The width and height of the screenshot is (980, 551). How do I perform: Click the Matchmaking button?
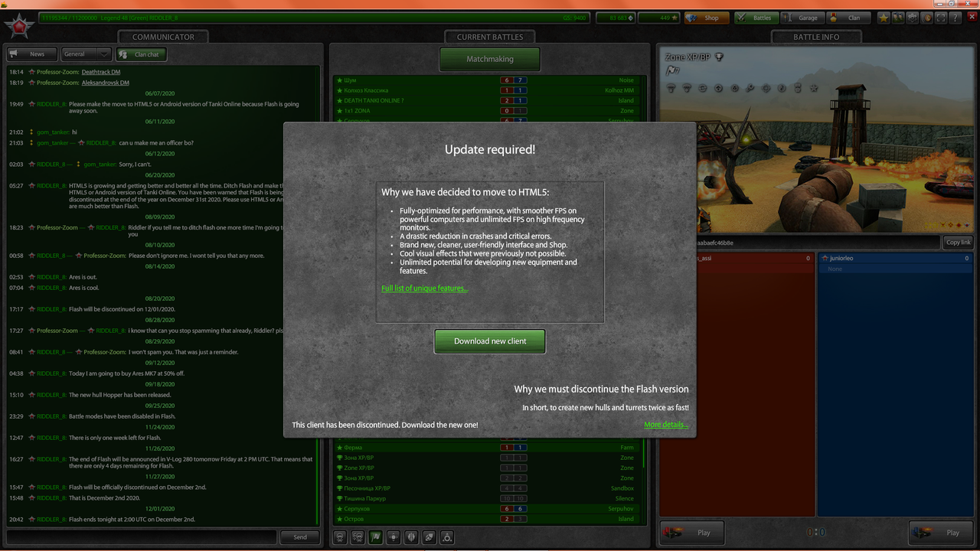[490, 59]
